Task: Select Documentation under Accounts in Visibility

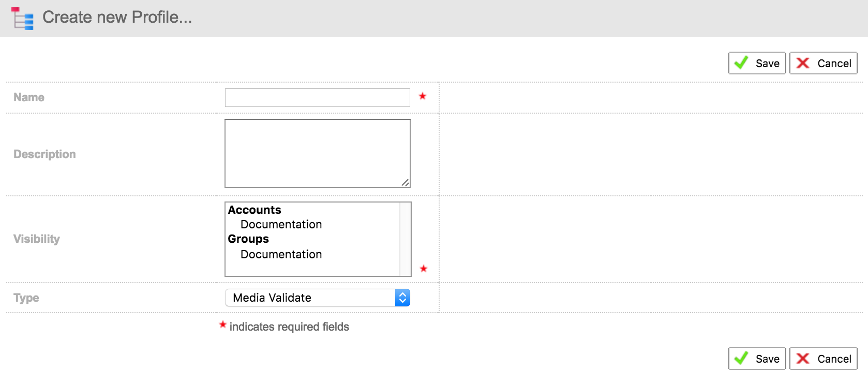Action: [281, 224]
